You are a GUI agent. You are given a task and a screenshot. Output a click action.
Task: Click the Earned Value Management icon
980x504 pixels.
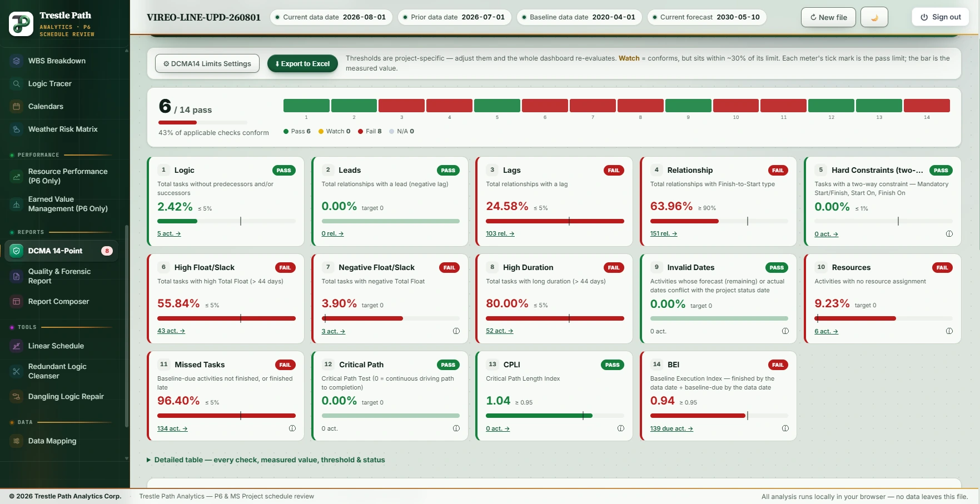[17, 204]
